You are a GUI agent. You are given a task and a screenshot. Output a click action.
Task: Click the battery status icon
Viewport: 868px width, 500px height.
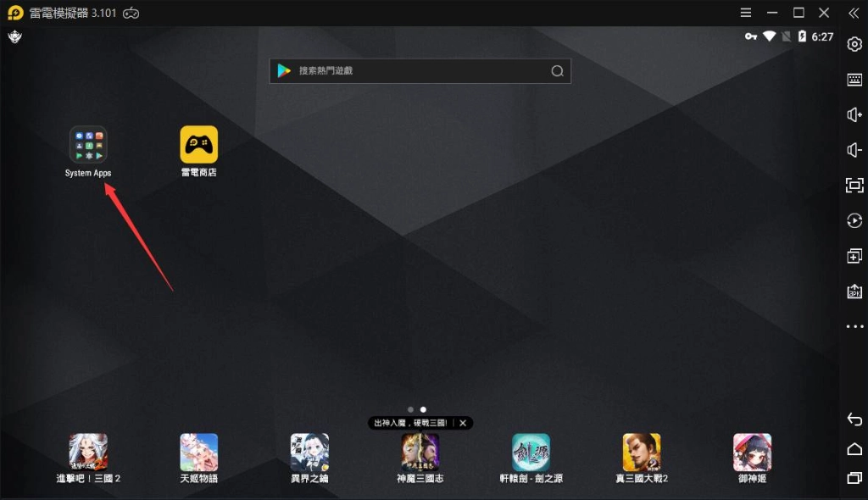802,36
